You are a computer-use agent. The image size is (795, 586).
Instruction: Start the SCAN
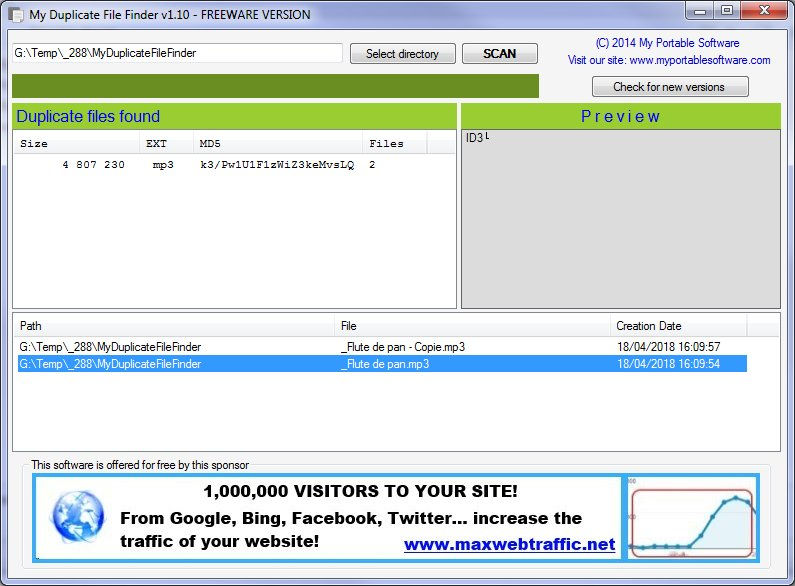coord(499,54)
